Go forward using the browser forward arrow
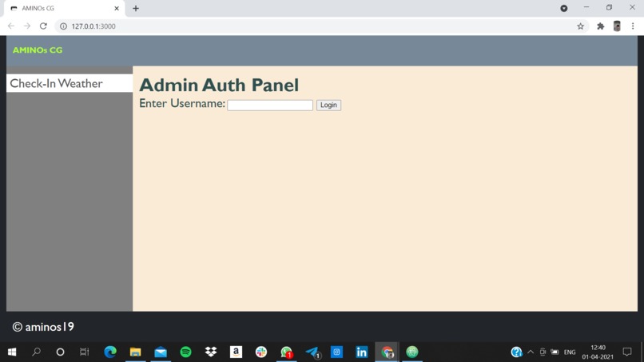The width and height of the screenshot is (644, 362). [x=27, y=26]
